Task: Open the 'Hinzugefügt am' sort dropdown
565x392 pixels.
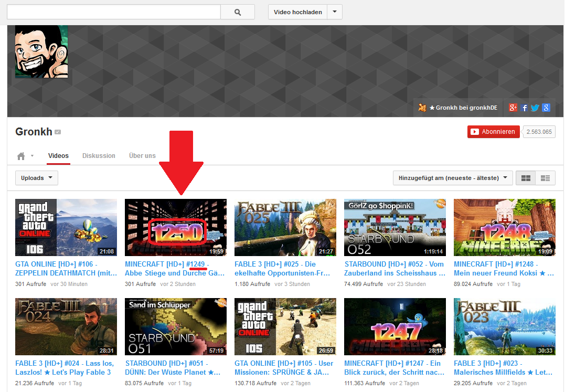Action: [453, 178]
